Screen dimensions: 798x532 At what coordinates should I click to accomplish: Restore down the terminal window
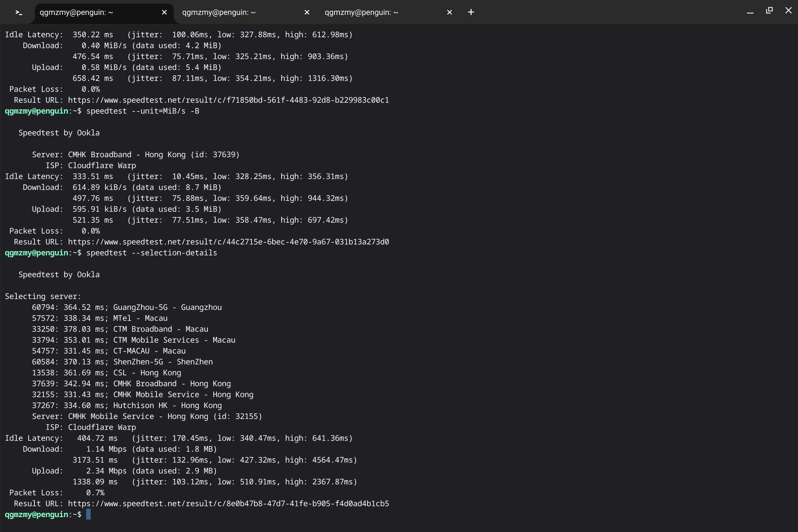click(769, 11)
